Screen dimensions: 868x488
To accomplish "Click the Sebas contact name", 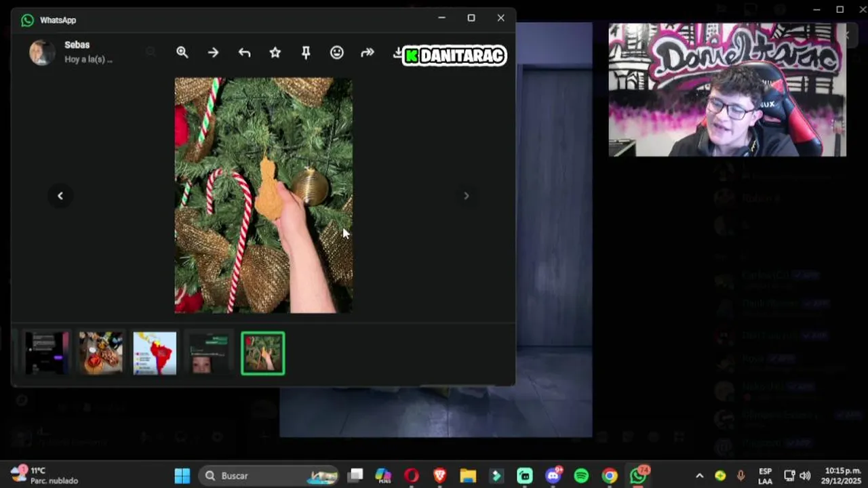I will (x=77, y=45).
